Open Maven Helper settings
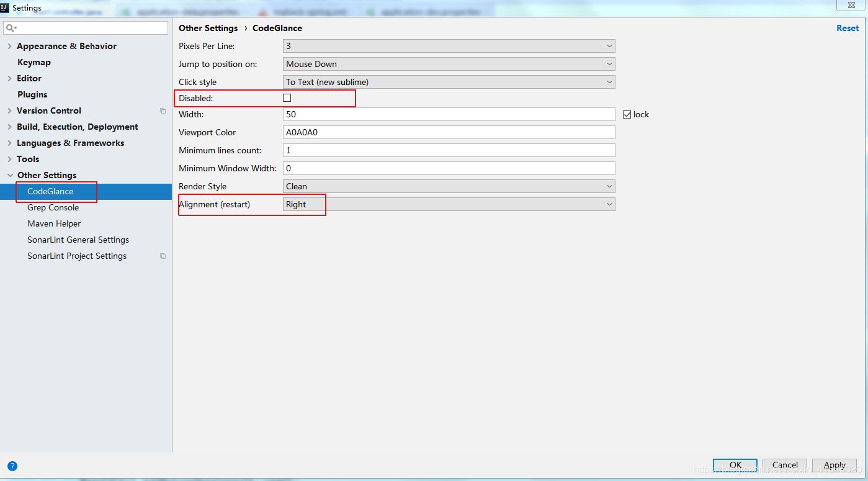868x481 pixels. coord(54,224)
